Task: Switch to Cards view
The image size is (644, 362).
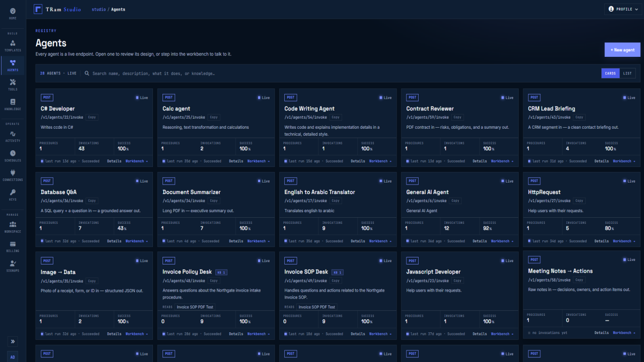Action: (610, 73)
